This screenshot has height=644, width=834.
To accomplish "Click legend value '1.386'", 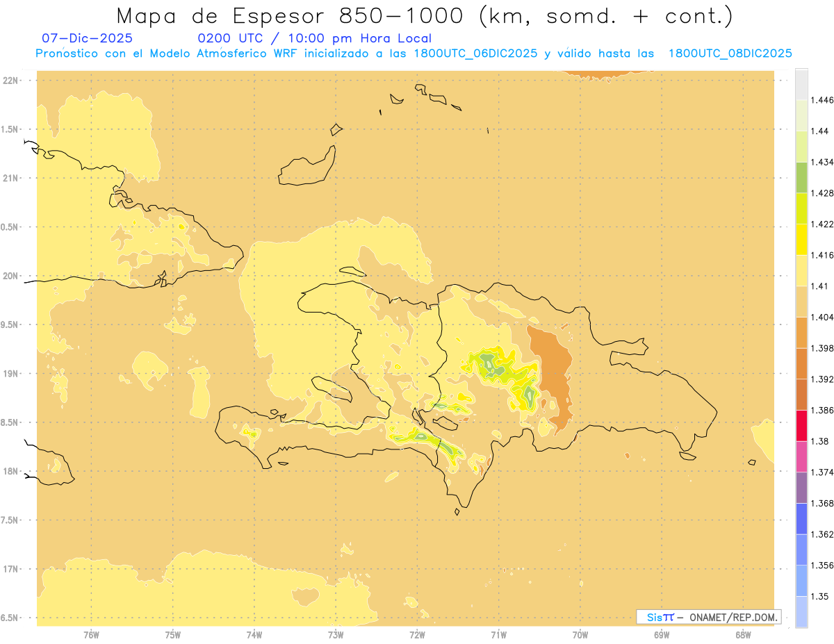I will click(x=822, y=410).
